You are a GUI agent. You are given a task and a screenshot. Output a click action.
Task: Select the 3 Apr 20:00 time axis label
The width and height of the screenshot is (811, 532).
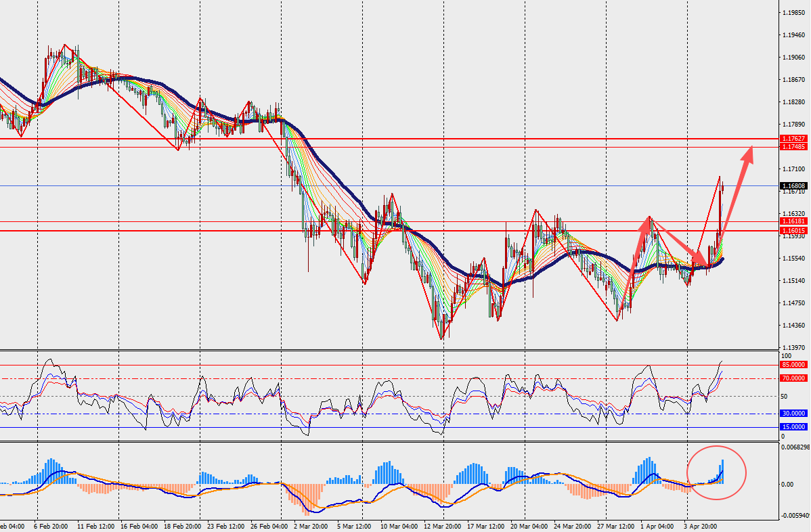[x=699, y=525]
